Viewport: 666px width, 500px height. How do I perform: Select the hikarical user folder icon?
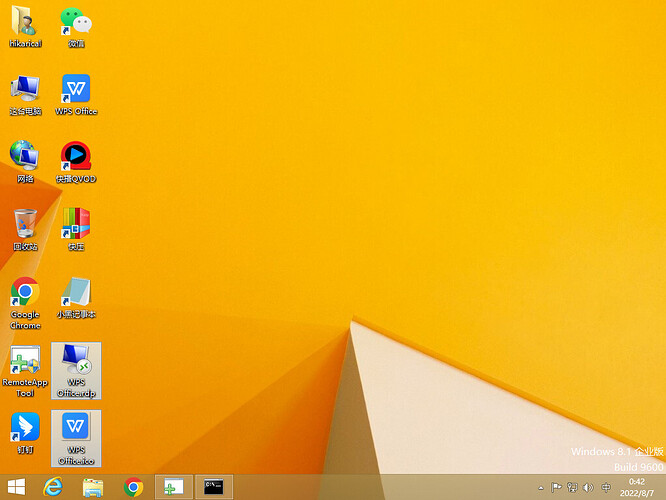25,26
